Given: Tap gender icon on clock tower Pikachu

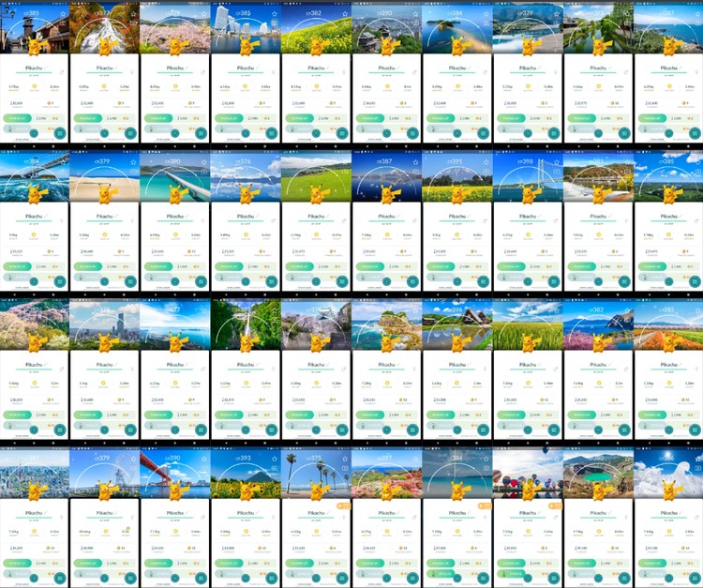Looking at the screenshot, I should point(62,72).
